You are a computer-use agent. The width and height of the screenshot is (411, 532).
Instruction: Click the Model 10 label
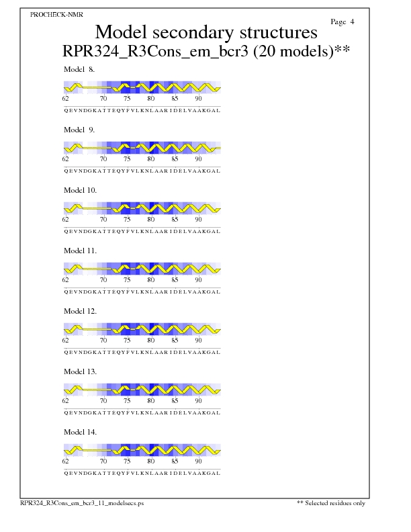(81, 190)
